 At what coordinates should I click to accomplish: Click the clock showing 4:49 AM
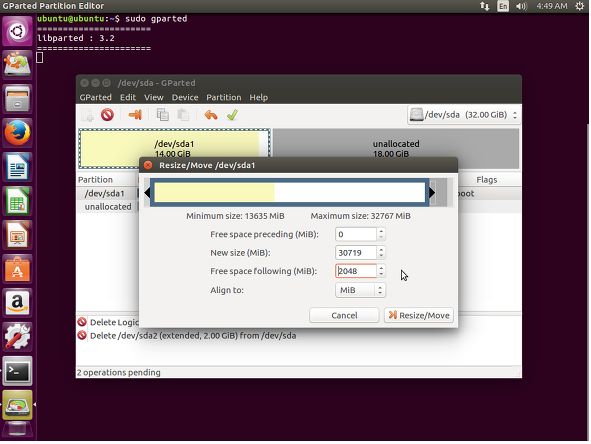pyautogui.click(x=551, y=6)
